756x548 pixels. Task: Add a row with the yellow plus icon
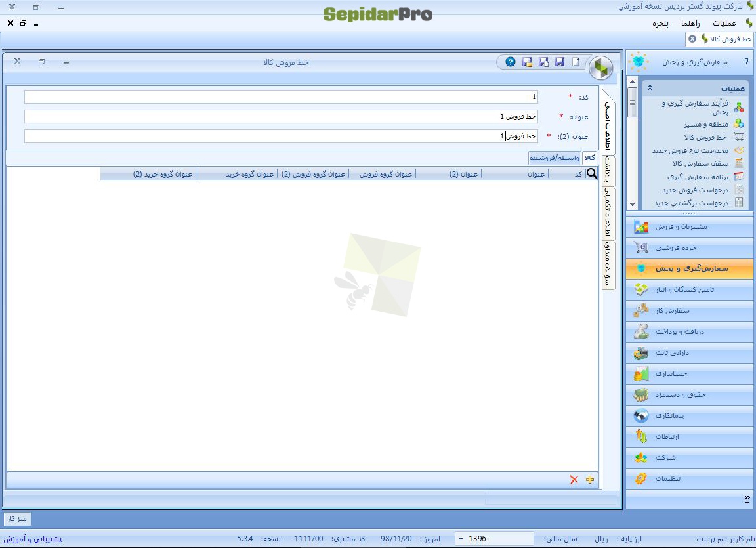coord(590,480)
